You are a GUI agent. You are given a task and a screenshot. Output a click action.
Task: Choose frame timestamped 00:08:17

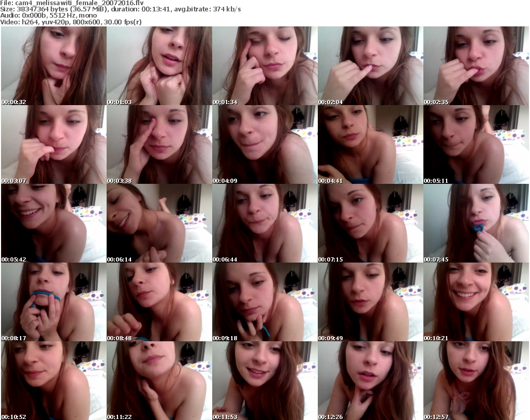click(54, 302)
